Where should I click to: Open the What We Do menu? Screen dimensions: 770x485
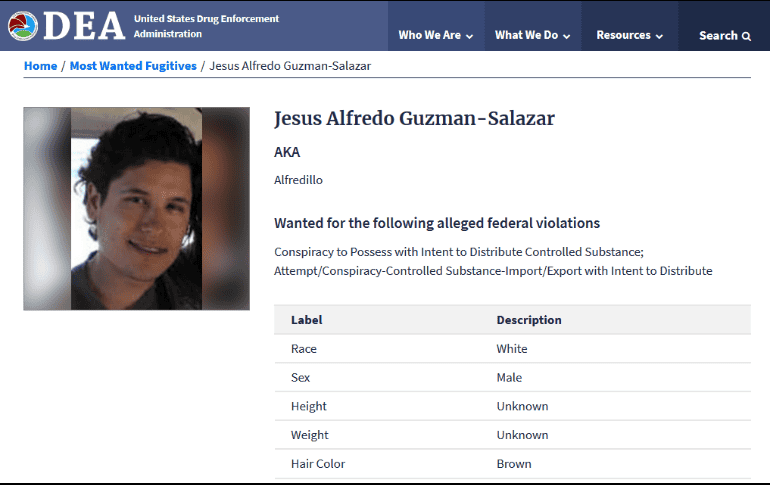click(x=532, y=35)
